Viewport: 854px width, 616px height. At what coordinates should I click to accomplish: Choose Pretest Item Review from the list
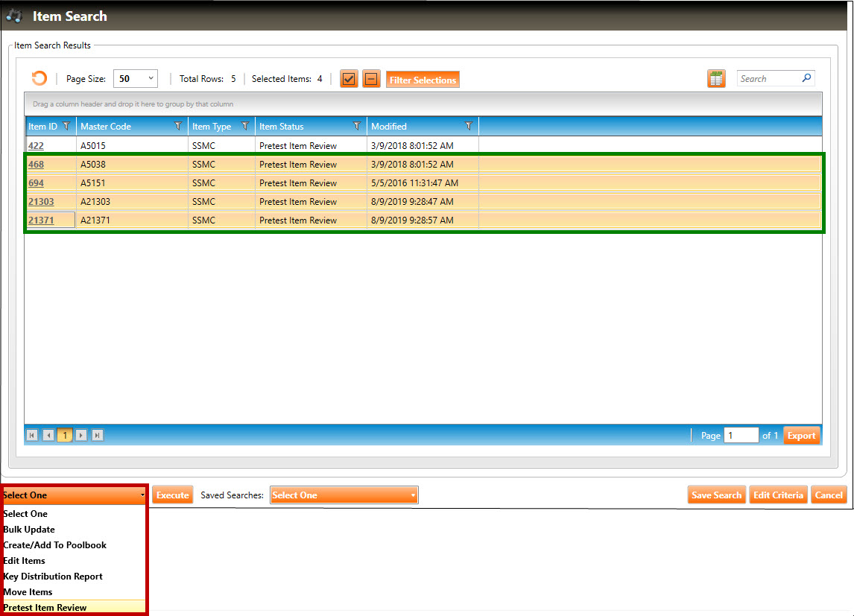(x=45, y=608)
